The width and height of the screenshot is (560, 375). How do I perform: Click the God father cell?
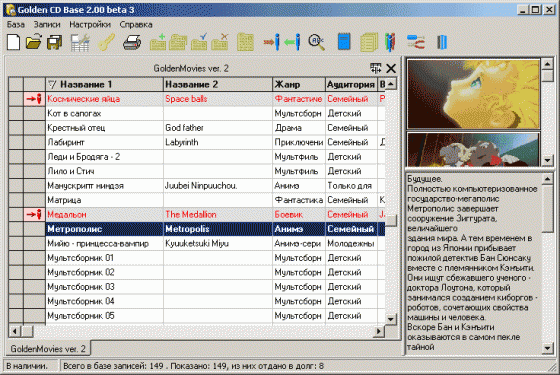[x=218, y=128]
